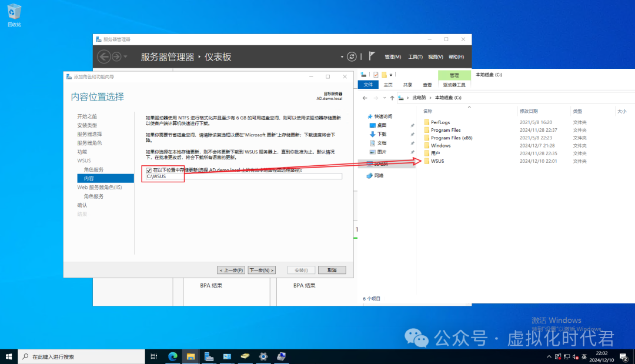The height and width of the screenshot is (364, 635).
Task: Click the Explorer up-one-level arrow
Action: [392, 98]
